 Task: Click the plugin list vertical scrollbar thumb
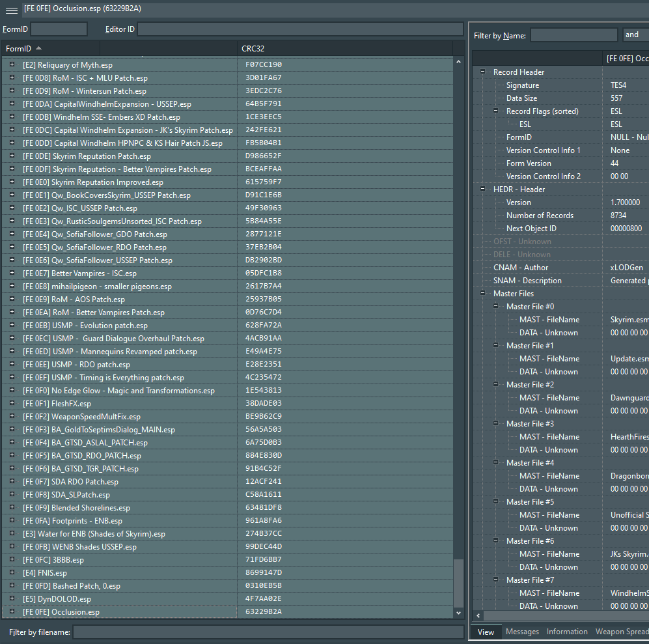(x=459, y=583)
